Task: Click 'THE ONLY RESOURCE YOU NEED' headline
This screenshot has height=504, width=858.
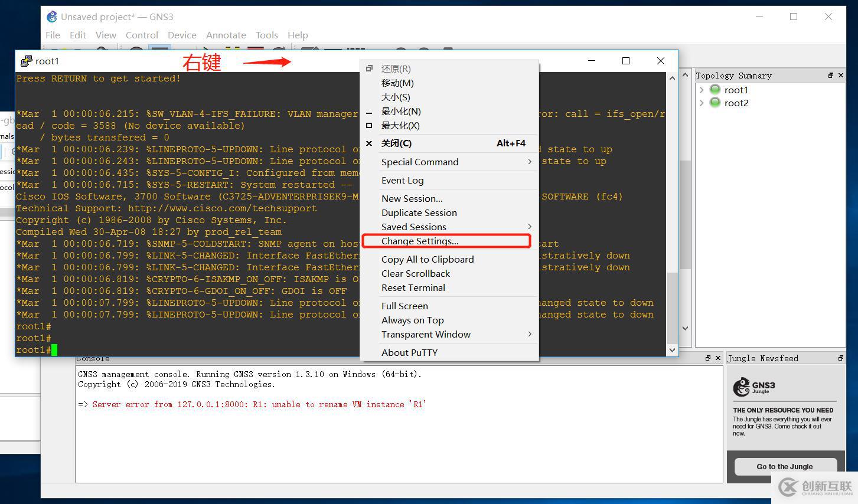Action: pyautogui.click(x=783, y=410)
